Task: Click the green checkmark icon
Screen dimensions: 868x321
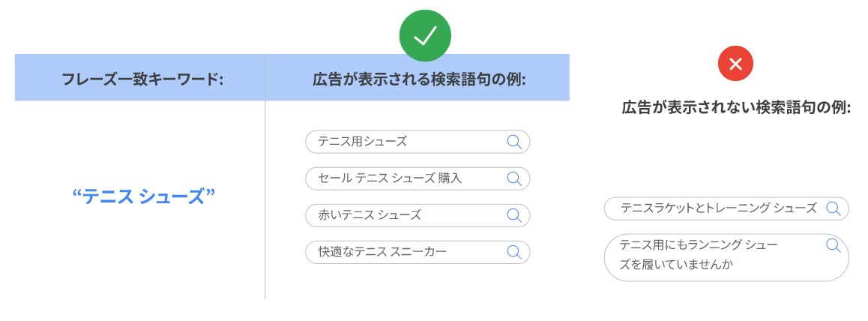Action: [425, 35]
